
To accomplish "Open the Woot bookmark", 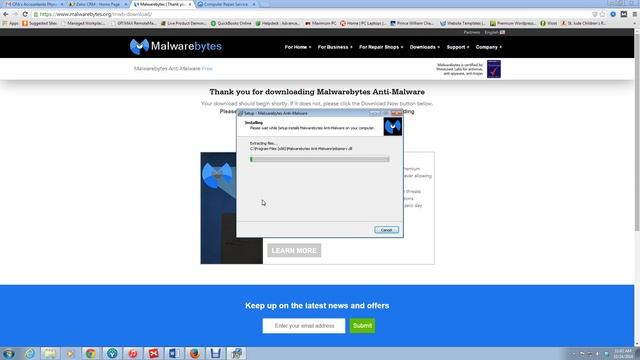I will [x=549, y=23].
